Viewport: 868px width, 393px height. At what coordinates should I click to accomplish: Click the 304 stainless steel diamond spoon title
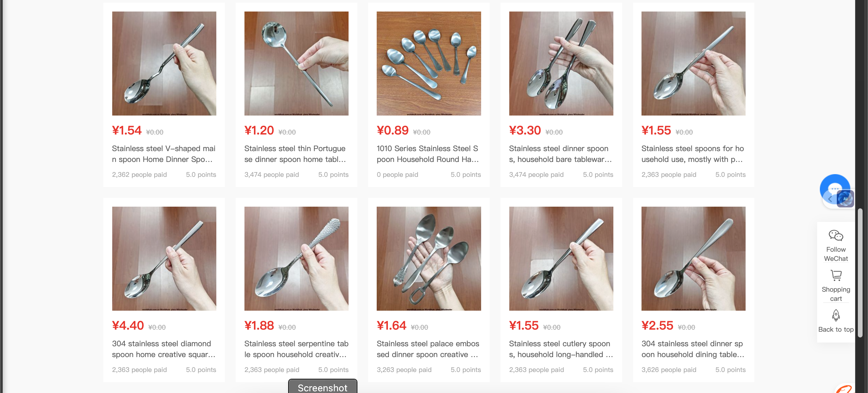[164, 349]
